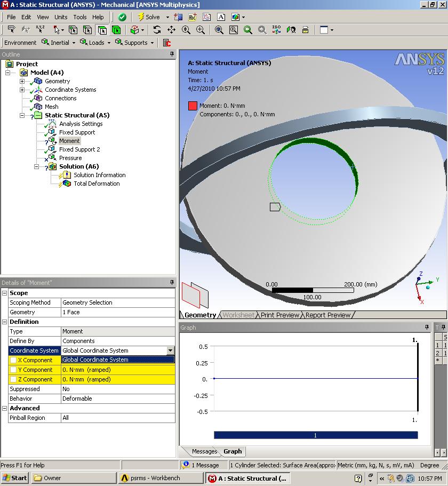Switch to ISO isometric view
Screen dimensions: 448x486
[276, 30]
